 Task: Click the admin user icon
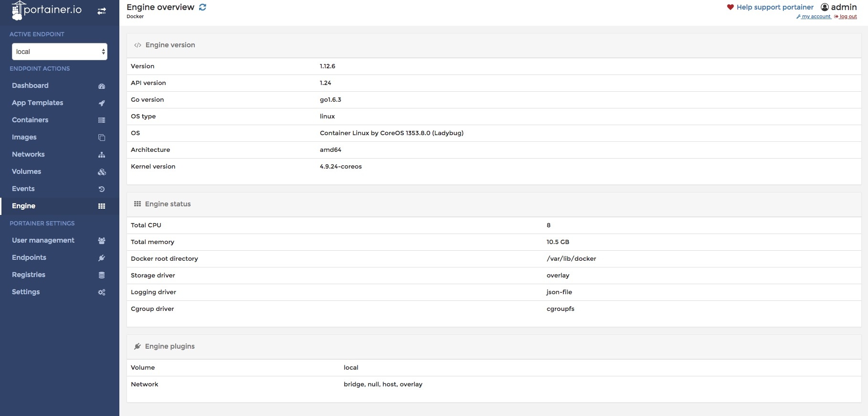tap(825, 7)
